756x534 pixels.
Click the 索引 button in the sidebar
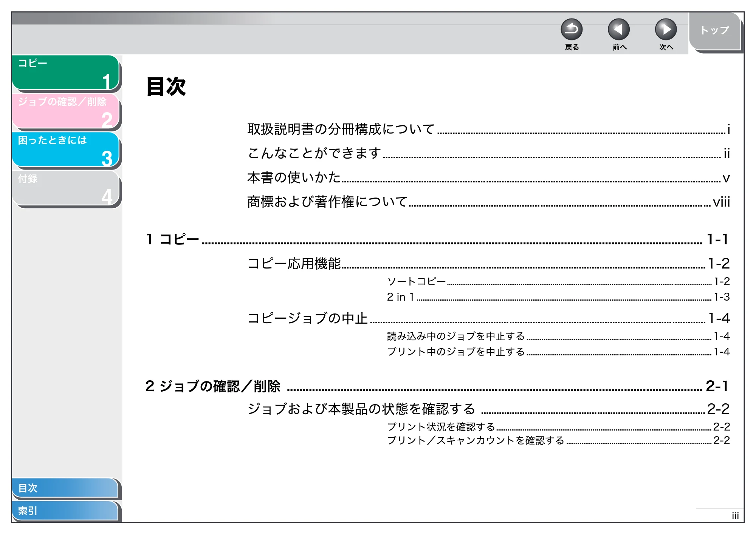(x=65, y=511)
